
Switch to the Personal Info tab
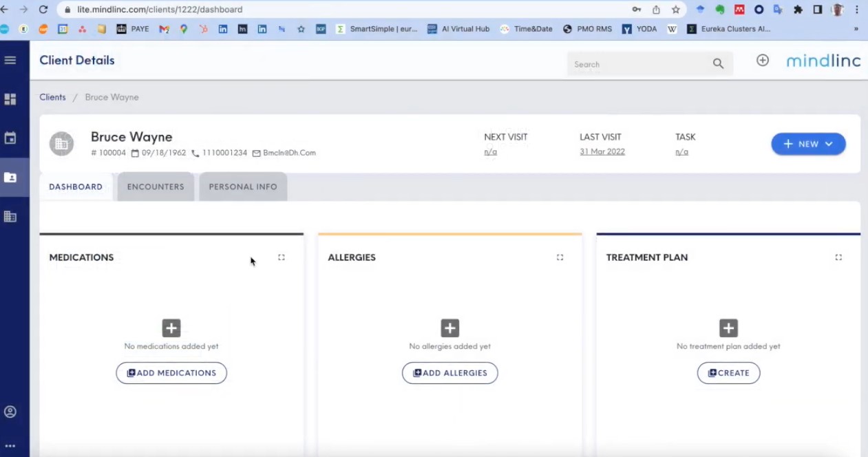(242, 187)
